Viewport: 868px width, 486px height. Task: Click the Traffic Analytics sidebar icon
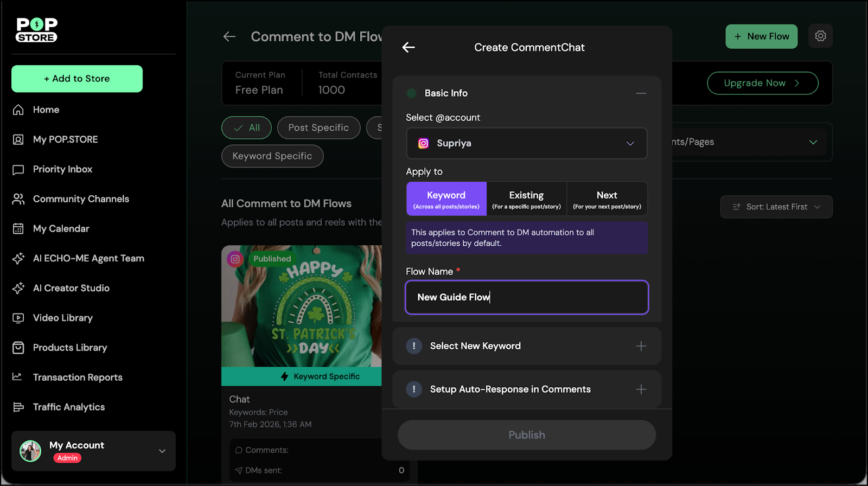(x=18, y=407)
